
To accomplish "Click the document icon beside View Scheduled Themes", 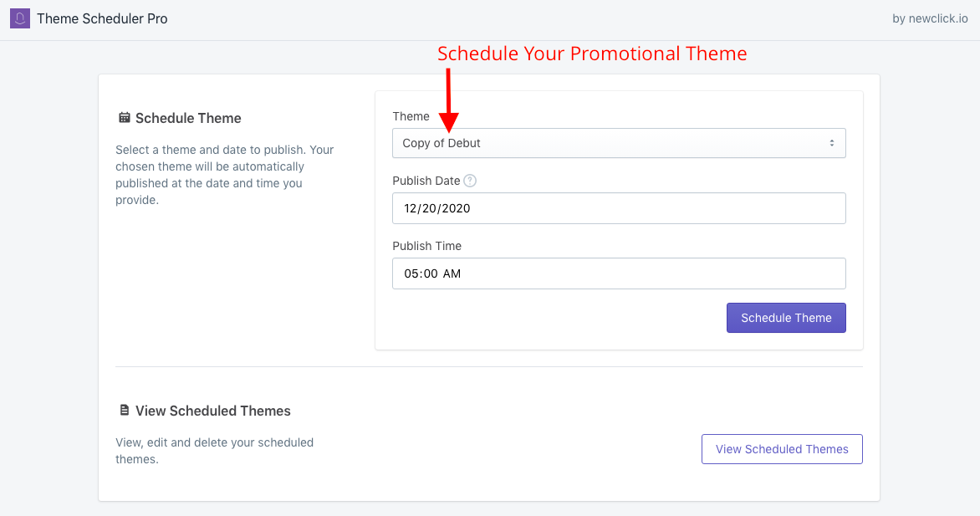I will pyautogui.click(x=125, y=411).
